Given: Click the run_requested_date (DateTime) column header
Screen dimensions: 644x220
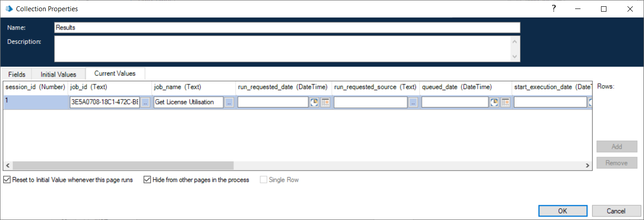Looking at the screenshot, I should click(284, 87).
